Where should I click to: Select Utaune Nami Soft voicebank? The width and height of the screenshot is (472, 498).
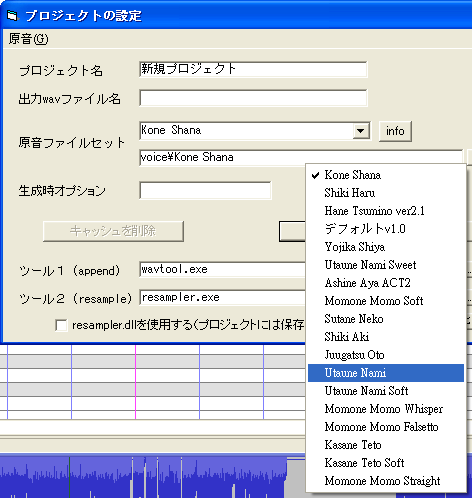(386, 391)
